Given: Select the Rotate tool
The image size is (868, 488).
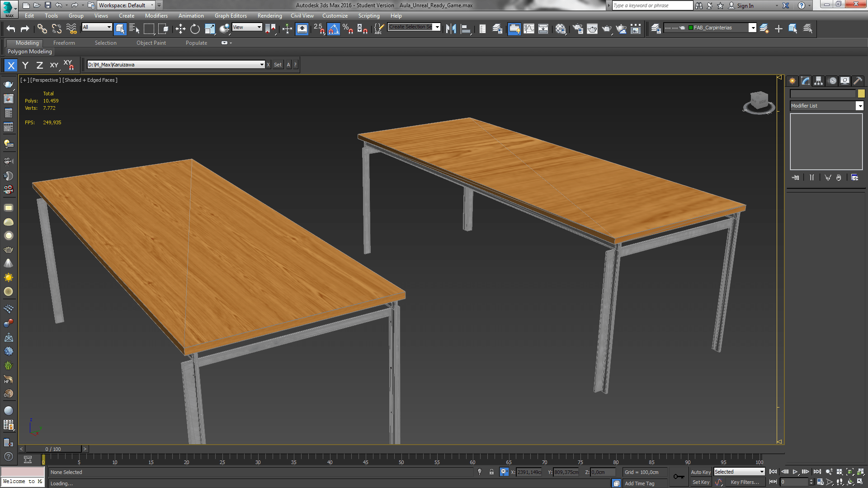Looking at the screenshot, I should [x=194, y=28].
